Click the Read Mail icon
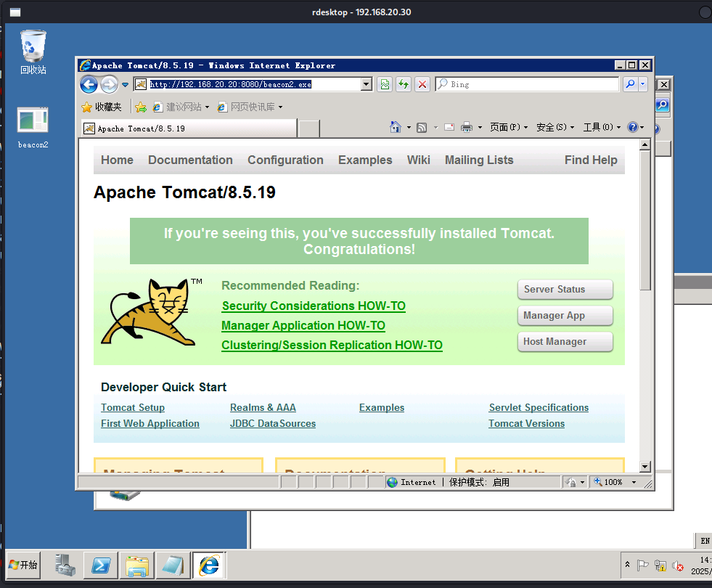 (449, 128)
